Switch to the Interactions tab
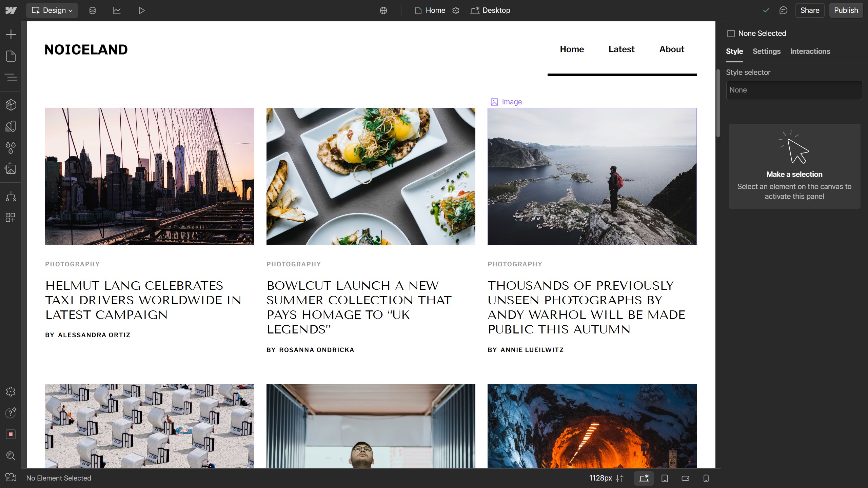Image resolution: width=868 pixels, height=488 pixels. 810,52
